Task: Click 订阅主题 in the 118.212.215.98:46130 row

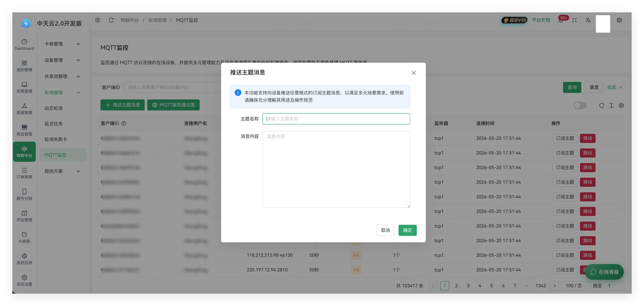Action: tap(565, 255)
